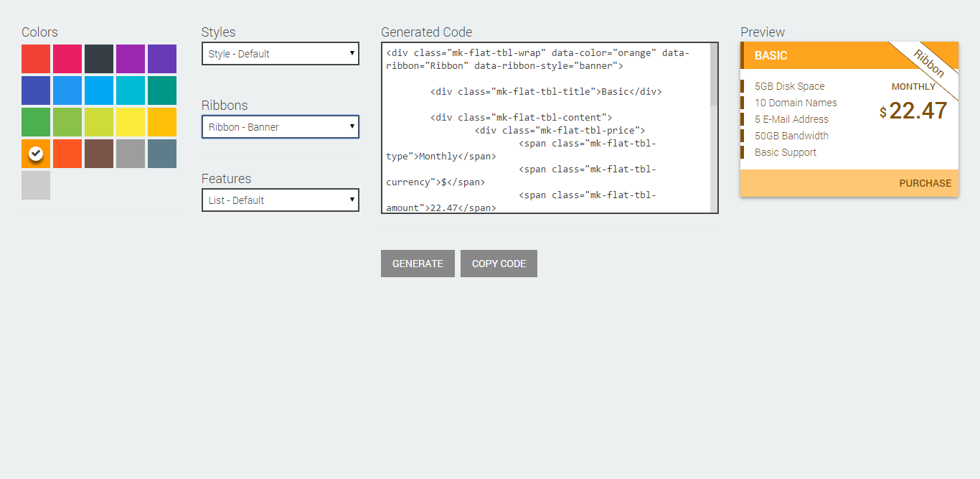Open the List - Default features dropdown
980x479 pixels.
point(280,200)
